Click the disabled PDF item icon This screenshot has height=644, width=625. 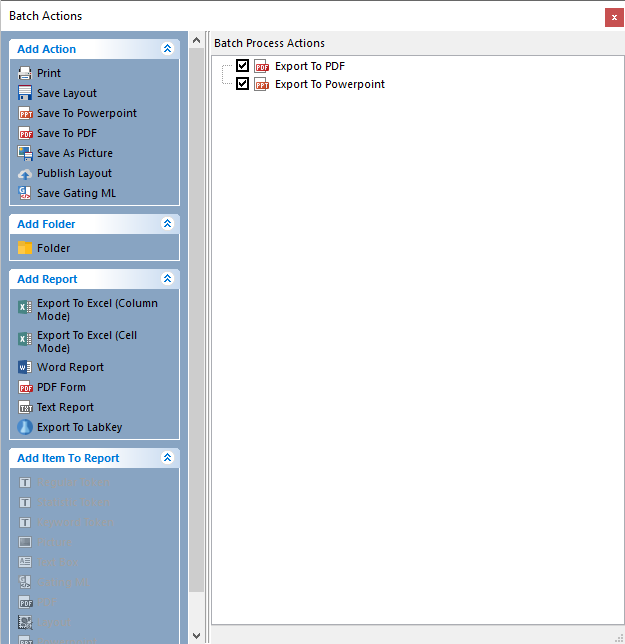(25, 603)
